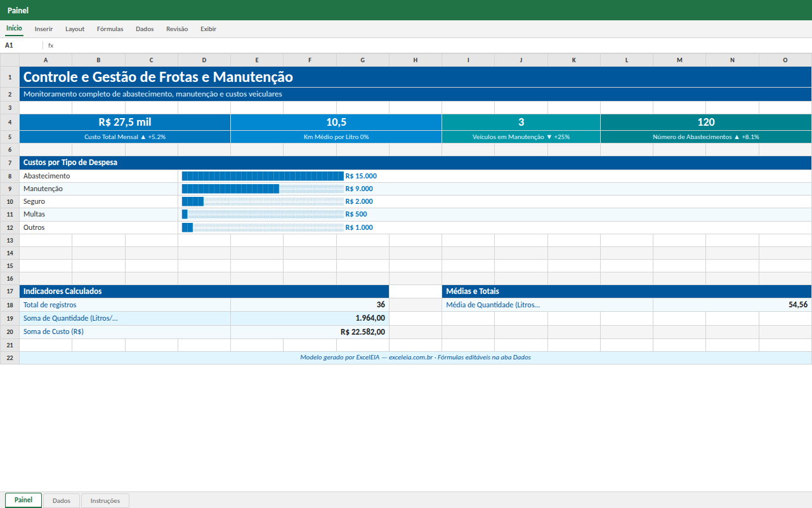This screenshot has width=812, height=508.
Task: Select the value 36
Action: click(x=310, y=305)
